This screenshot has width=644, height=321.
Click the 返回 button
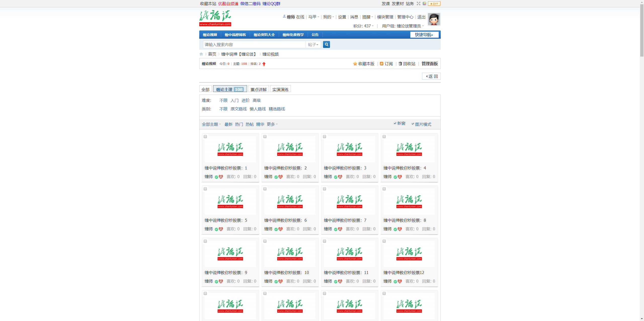pyautogui.click(x=431, y=76)
